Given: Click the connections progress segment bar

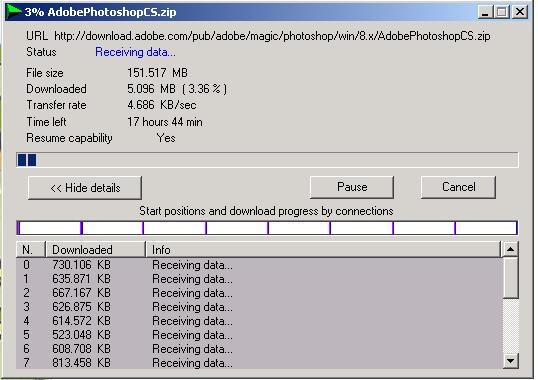Looking at the screenshot, I should 267,228.
